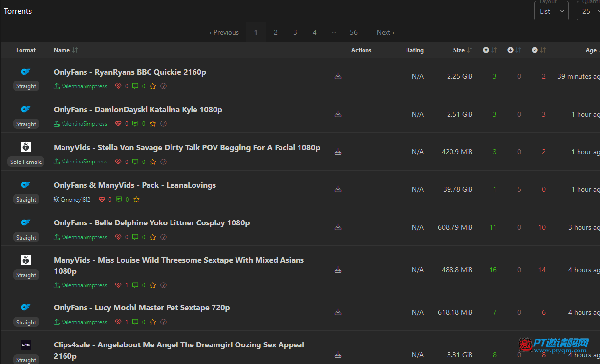Open the DamionDayski Katalina Kyle 1080p title
The width and height of the screenshot is (600, 364).
pyautogui.click(x=138, y=110)
